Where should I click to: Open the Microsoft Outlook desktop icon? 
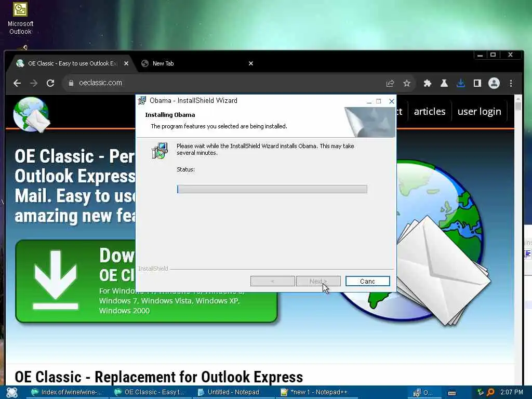(x=20, y=18)
